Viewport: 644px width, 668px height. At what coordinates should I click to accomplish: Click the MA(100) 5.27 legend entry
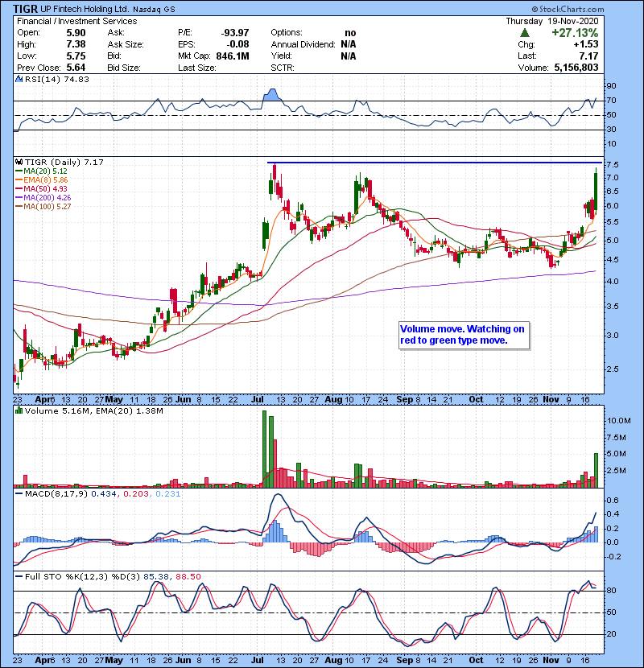pyautogui.click(x=43, y=207)
